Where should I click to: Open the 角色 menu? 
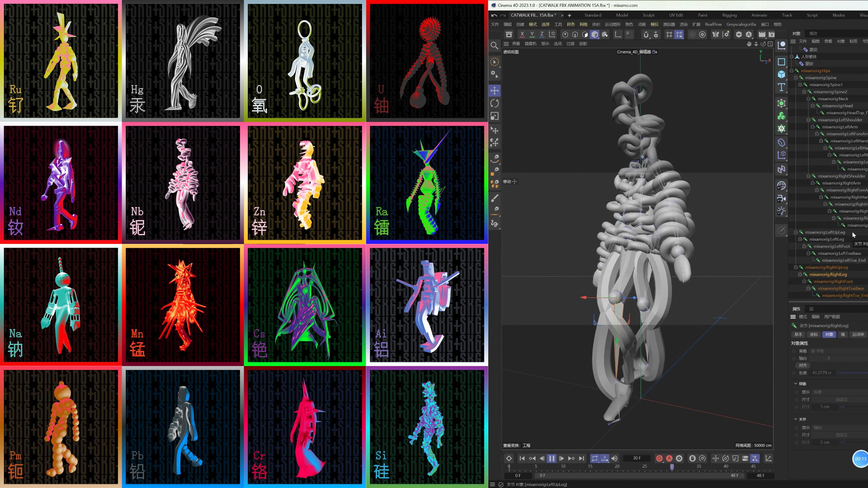[x=629, y=24]
